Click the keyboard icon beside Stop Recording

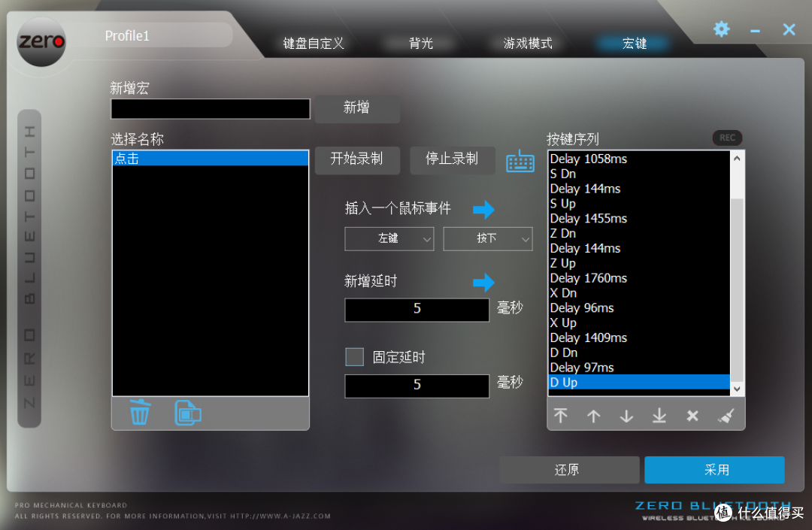pyautogui.click(x=520, y=162)
